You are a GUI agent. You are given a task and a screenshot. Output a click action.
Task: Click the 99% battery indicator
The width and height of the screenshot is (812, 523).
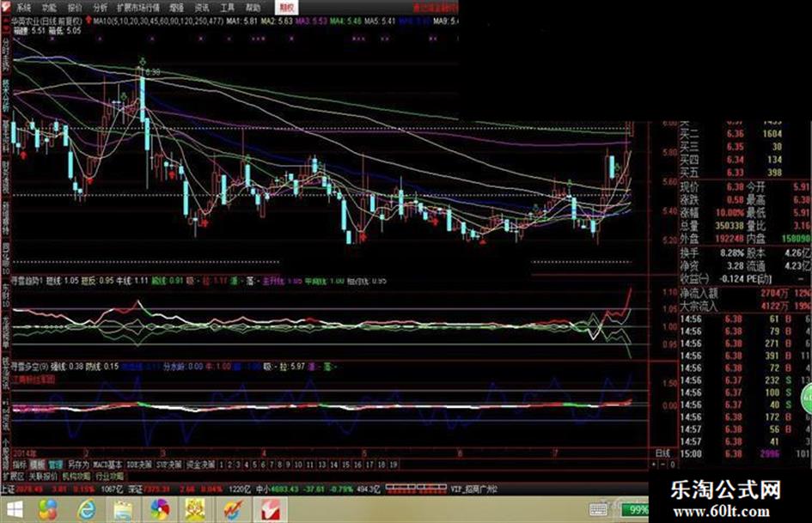coord(635,510)
